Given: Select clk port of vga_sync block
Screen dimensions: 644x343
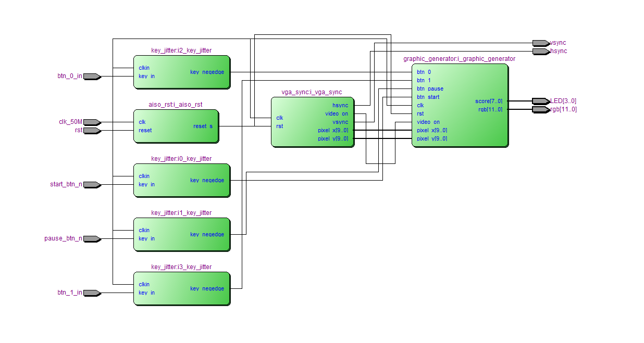Looking at the screenshot, I should coord(280,118).
